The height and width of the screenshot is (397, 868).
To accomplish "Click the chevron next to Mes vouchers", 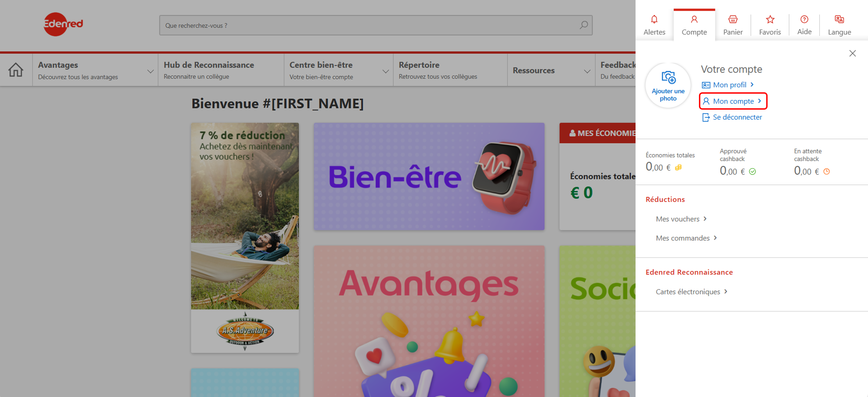I will point(705,219).
